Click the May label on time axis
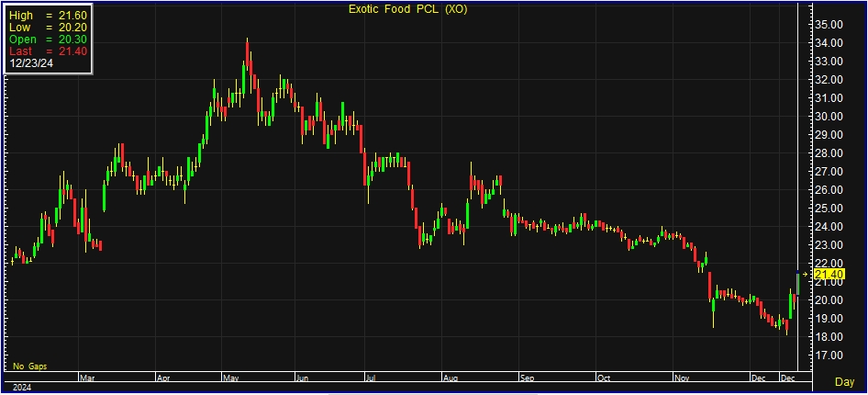Image resolution: width=868 pixels, height=395 pixels. coord(229,378)
